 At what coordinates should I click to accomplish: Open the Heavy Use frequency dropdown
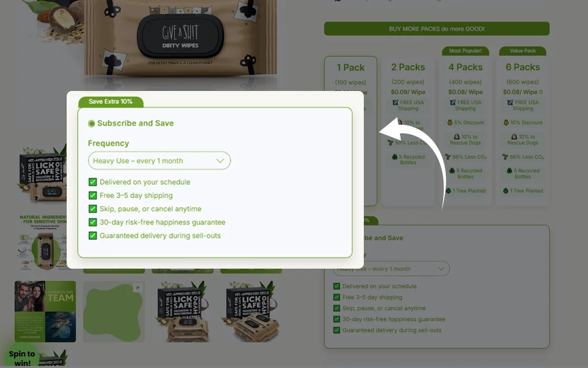160,161
